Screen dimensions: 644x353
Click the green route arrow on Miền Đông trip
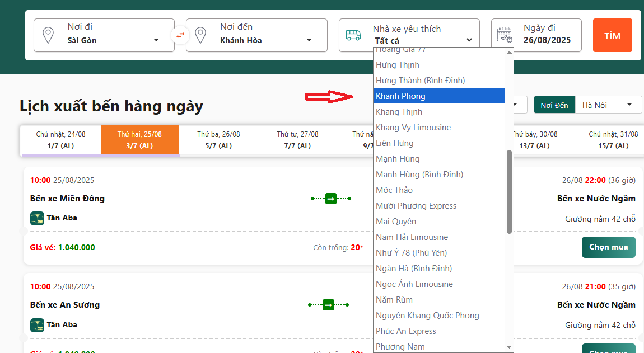(331, 199)
